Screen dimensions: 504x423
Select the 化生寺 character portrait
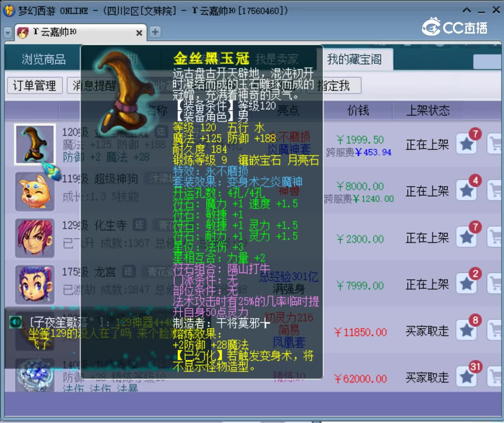point(35,238)
